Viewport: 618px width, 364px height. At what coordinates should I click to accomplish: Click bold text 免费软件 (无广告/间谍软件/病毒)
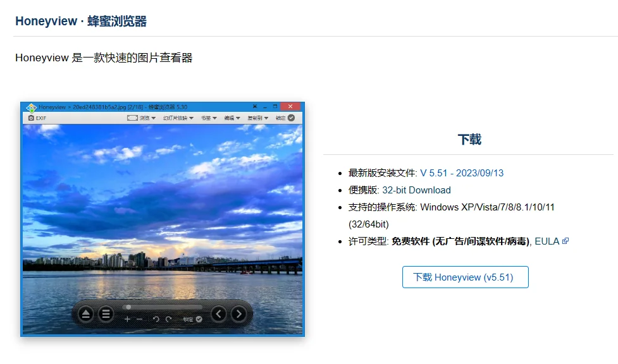click(460, 241)
